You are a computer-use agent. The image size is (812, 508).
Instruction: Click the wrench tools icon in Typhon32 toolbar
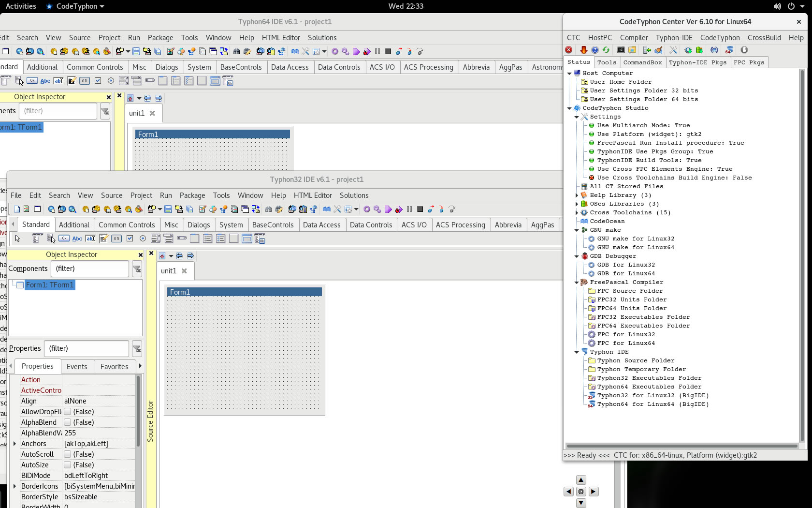pos(337,209)
